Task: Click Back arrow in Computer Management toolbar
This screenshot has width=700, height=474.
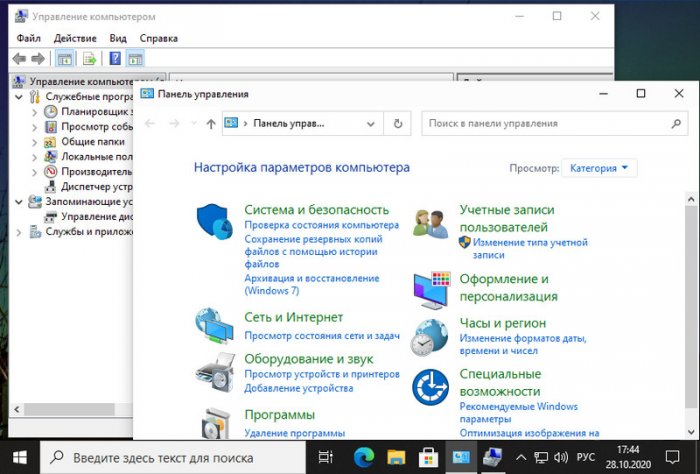Action: 19,58
